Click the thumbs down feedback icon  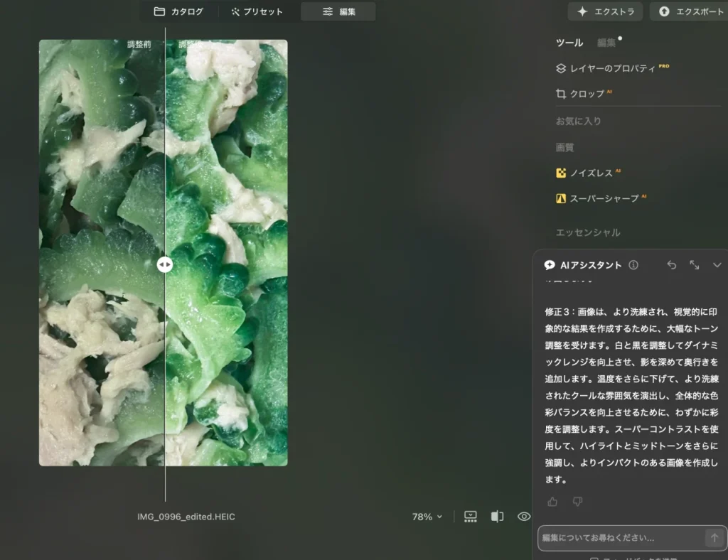pos(577,502)
